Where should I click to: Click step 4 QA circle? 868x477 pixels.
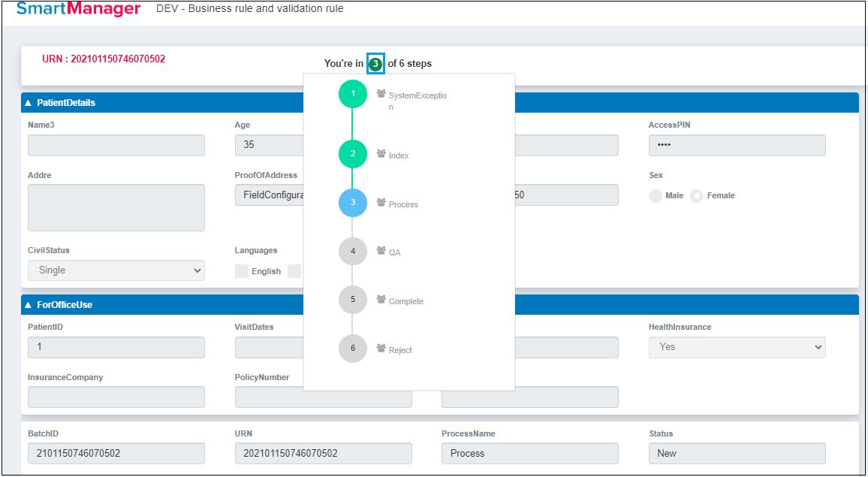coord(353,252)
